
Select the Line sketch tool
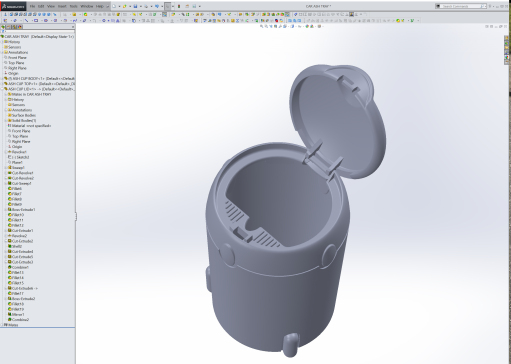coord(26,20)
